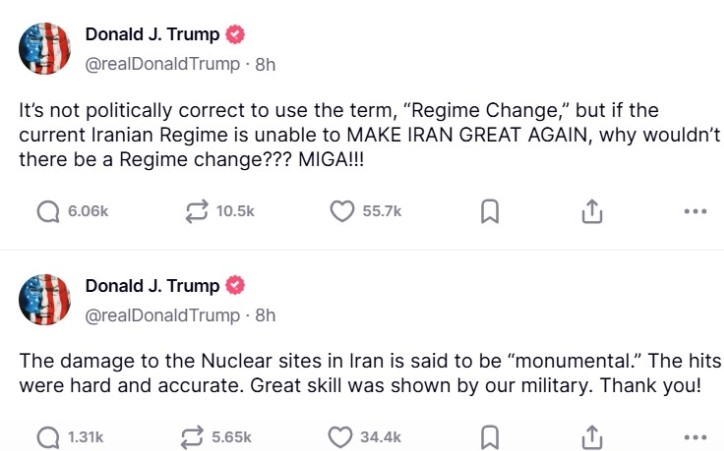The image size is (724, 451).
Task: Like the Nuclear sites post
Action: coord(343,437)
